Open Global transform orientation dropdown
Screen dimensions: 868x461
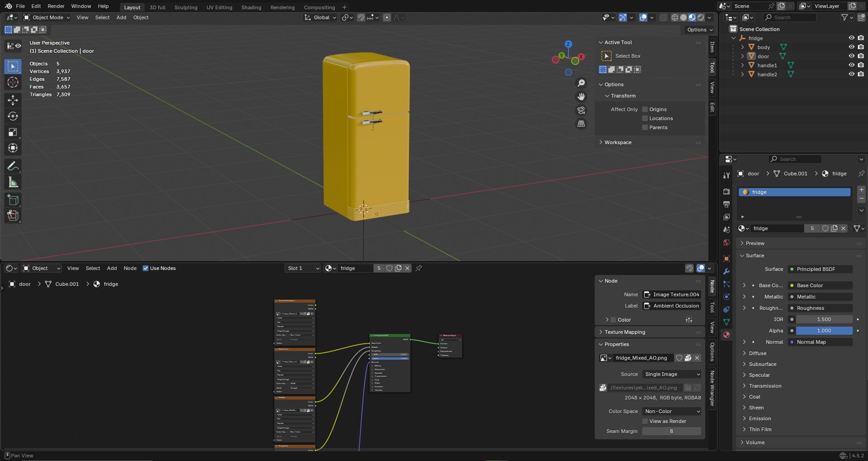pos(321,18)
